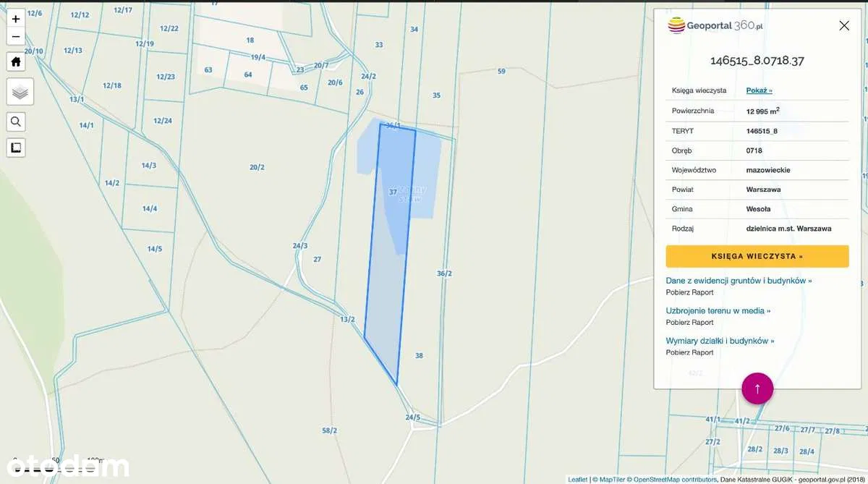The image size is (868, 484).
Task: Click the Geoportal360.pl logo
Action: tap(715, 26)
